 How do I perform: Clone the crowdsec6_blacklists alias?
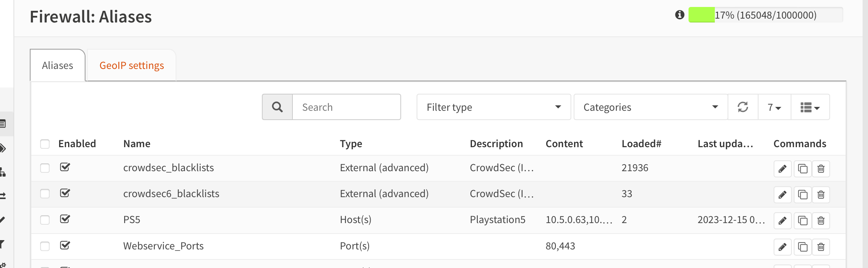[803, 195]
